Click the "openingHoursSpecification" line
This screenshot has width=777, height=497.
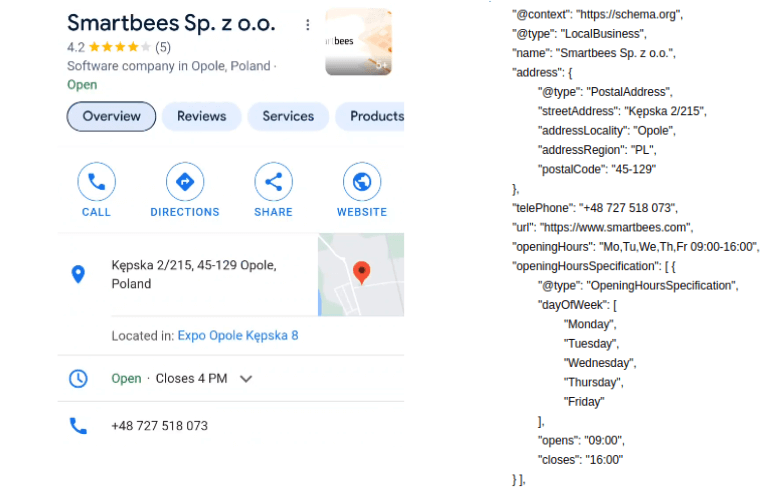pyautogui.click(x=594, y=266)
